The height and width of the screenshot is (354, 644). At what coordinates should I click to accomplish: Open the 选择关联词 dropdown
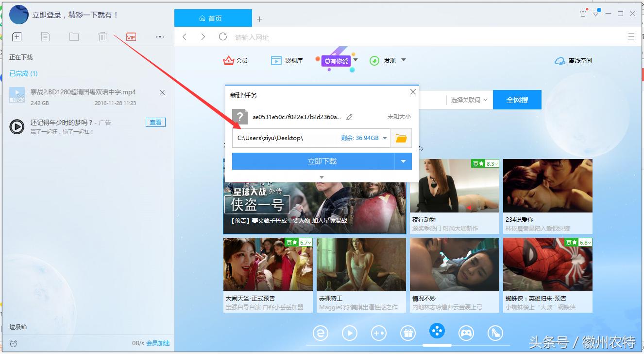point(469,100)
